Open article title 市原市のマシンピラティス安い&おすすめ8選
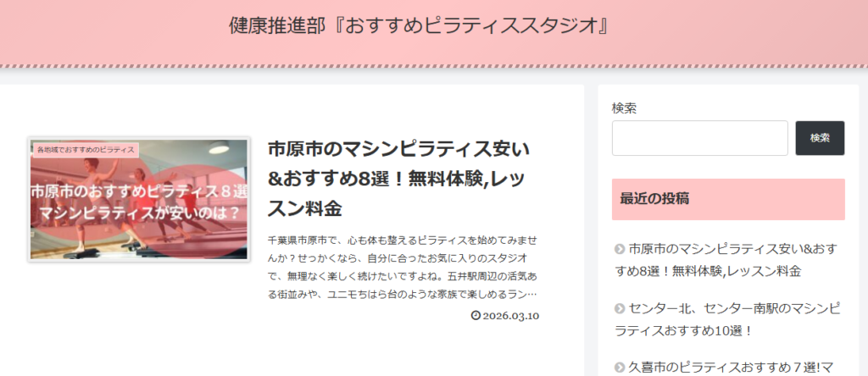868x376 pixels. pyautogui.click(x=399, y=179)
